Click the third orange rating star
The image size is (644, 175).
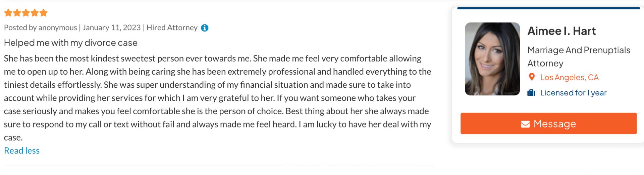click(x=26, y=13)
